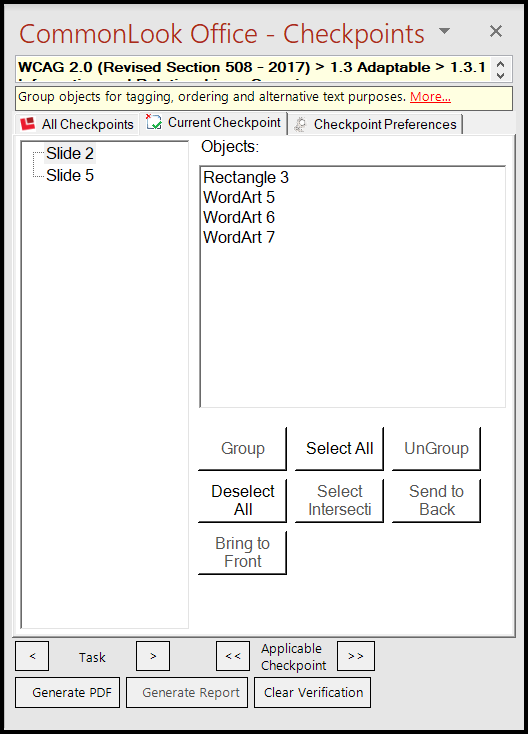Select Slide 2 in the tree

pos(70,153)
